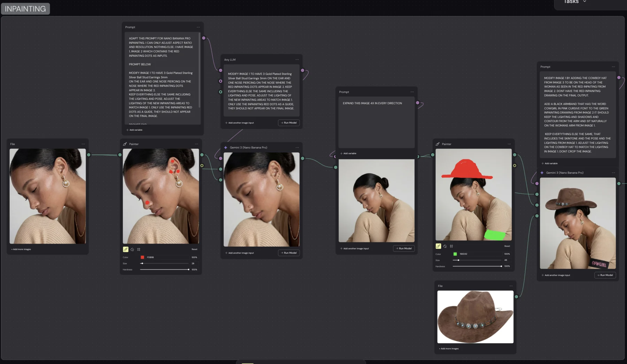The width and height of the screenshot is (627, 364).
Task: Toggle the grid icon in the red-dots Painter
Action: (139, 249)
